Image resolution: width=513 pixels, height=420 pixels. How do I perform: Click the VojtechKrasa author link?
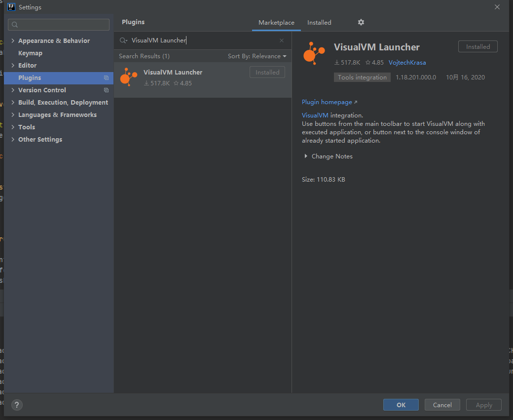(x=407, y=62)
